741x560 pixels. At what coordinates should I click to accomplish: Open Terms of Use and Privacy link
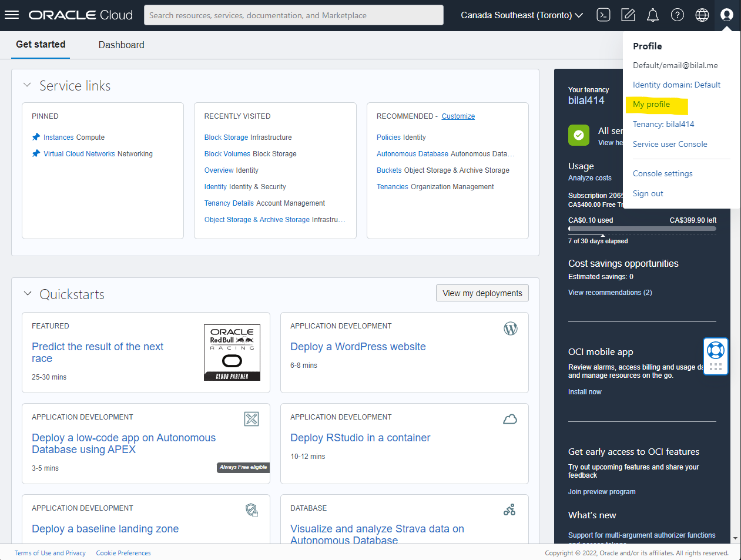coord(50,553)
